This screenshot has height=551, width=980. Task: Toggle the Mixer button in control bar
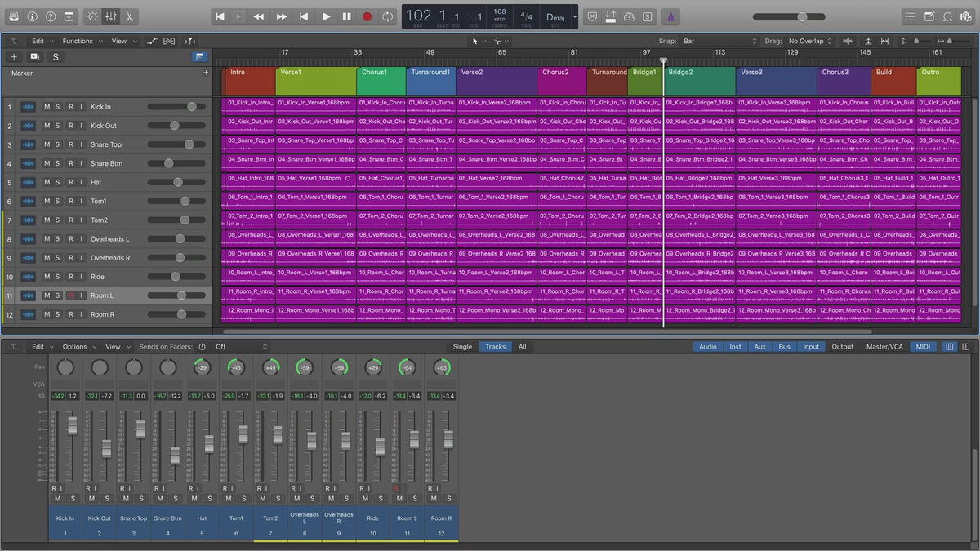[111, 16]
